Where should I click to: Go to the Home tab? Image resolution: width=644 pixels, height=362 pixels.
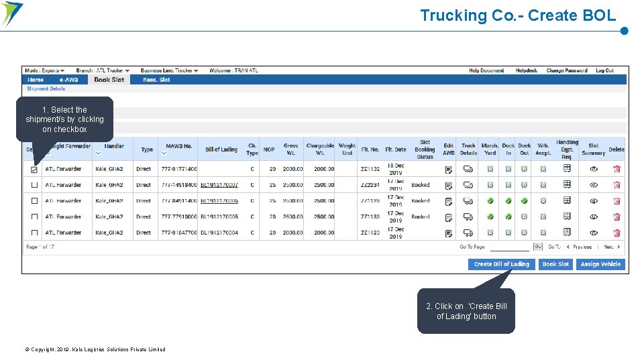pos(36,80)
